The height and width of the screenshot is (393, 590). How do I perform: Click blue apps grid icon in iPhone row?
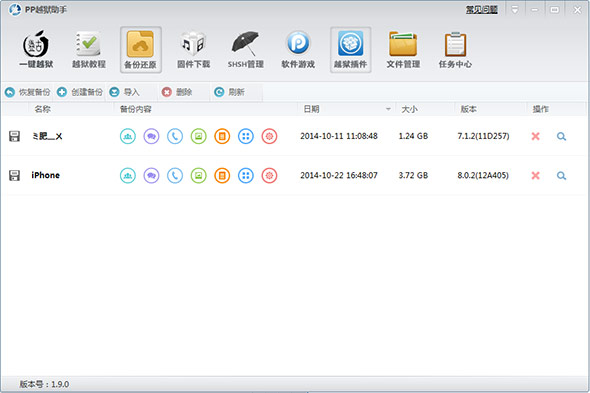246,175
